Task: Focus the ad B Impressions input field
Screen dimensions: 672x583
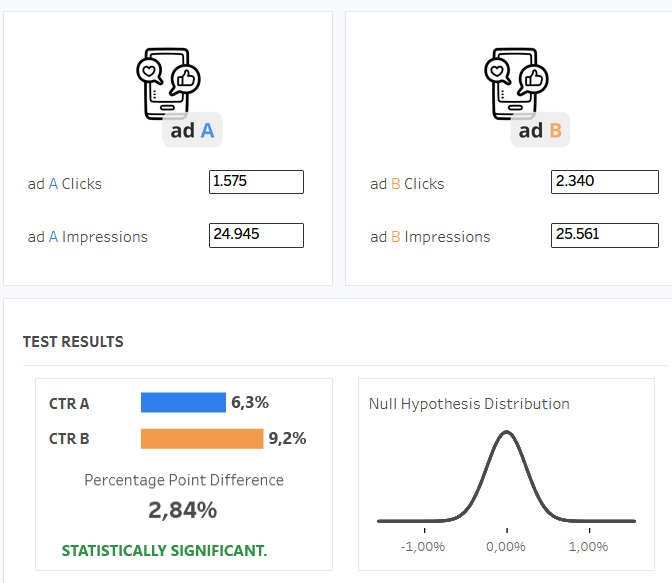Action: click(x=604, y=235)
